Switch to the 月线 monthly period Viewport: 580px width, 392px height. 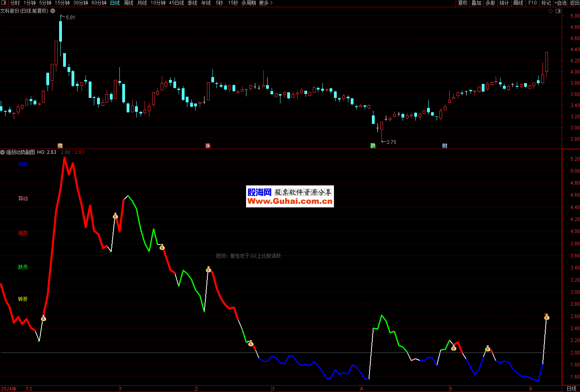pyautogui.click(x=142, y=3)
